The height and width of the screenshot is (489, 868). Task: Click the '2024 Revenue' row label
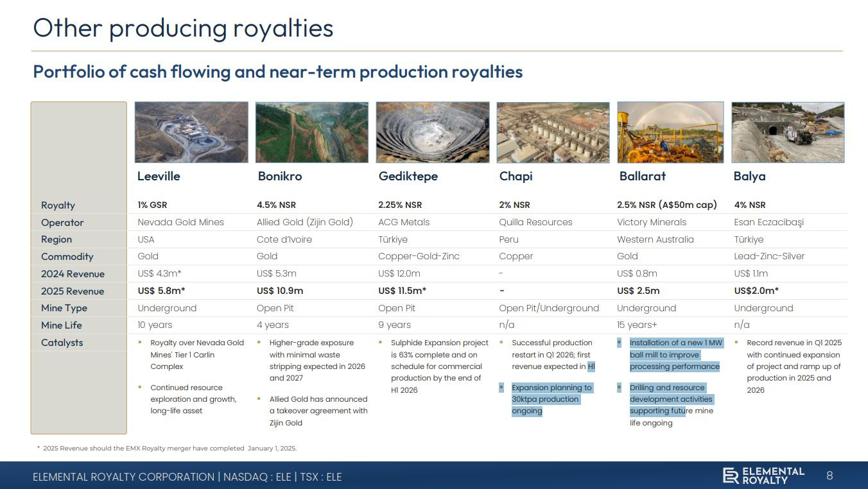click(x=73, y=274)
